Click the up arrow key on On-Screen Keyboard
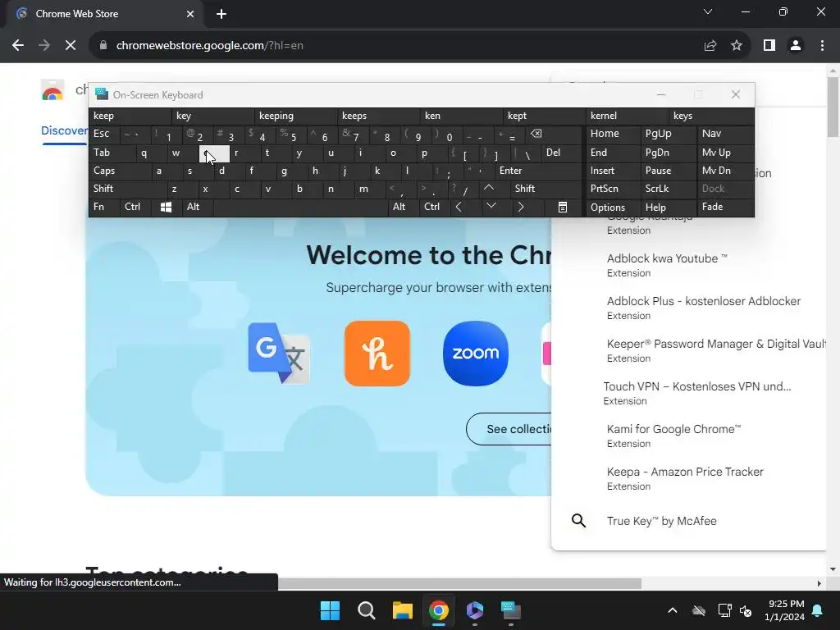 (489, 188)
